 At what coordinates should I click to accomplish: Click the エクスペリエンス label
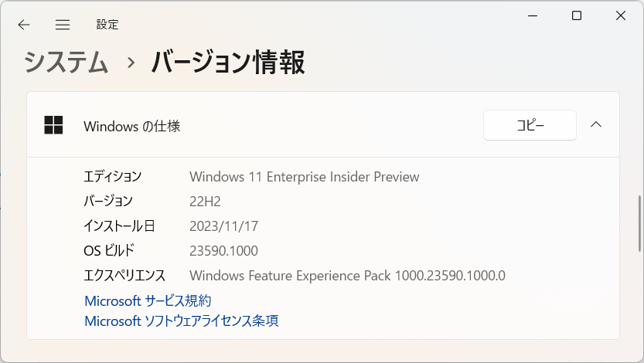(x=124, y=275)
